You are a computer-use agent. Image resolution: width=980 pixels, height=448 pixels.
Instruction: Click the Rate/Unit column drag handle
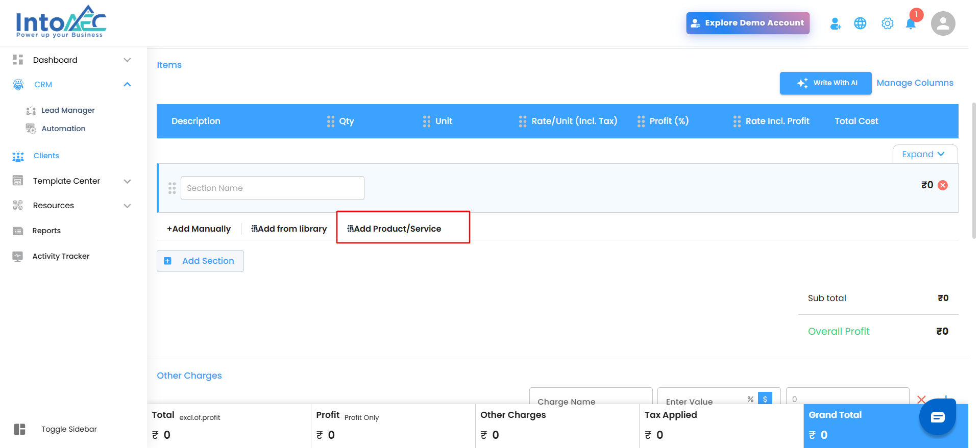coord(523,121)
